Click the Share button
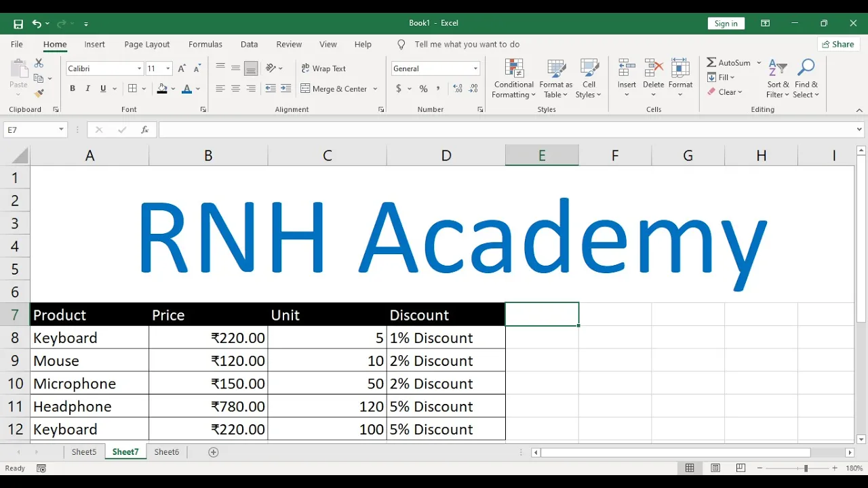Viewport: 868px width, 488px height. [837, 44]
